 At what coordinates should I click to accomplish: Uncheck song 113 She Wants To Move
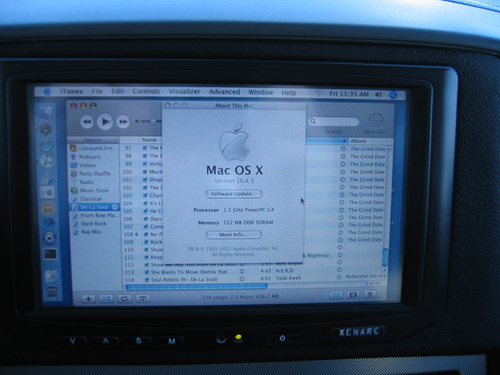147,272
